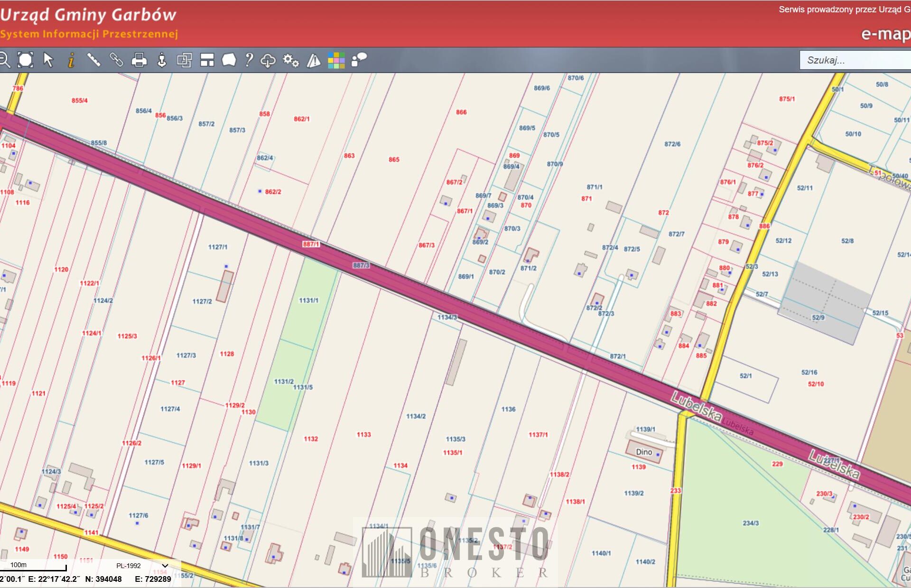This screenshot has height=588, width=911.
Task: Click the Dino building on map
Action: pos(644,452)
